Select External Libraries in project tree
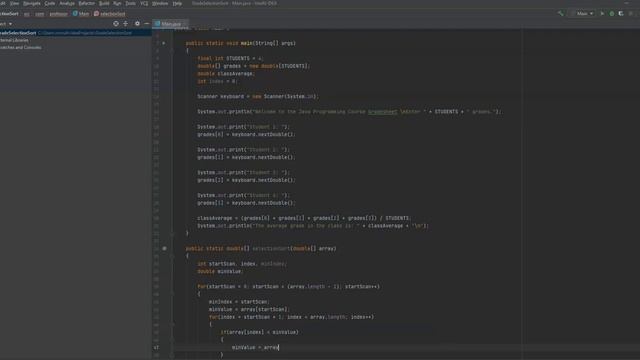This screenshot has height=360, width=640. 14,40
